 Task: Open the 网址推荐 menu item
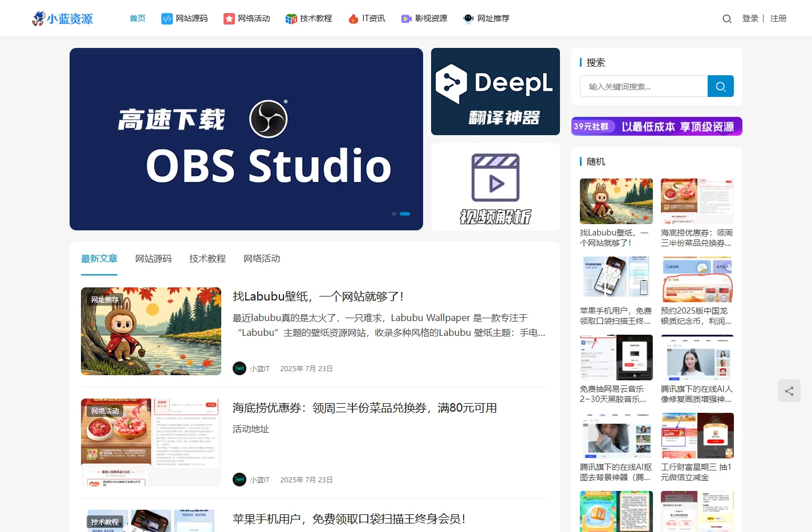point(486,18)
